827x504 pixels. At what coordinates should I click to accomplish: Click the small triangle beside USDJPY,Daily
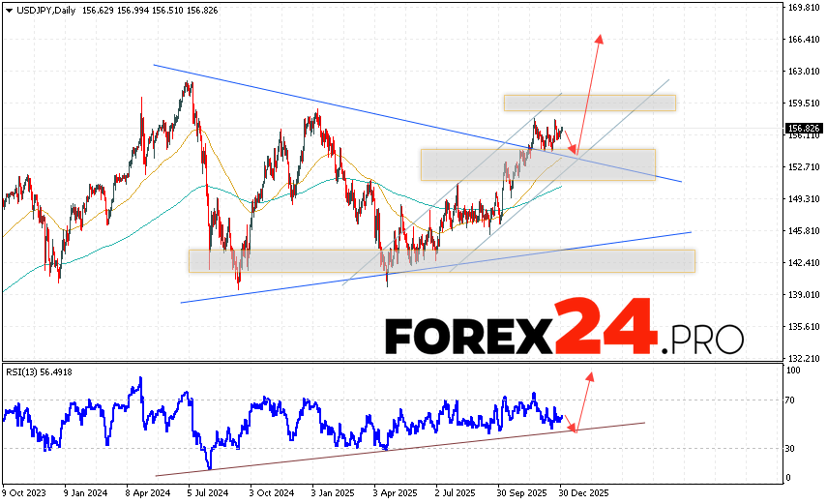(x=8, y=8)
